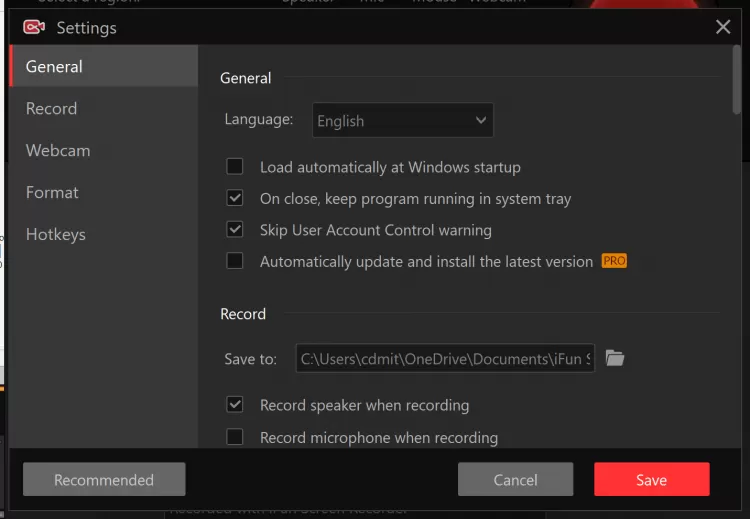
Task: Click the iFun Screen Recorder logo icon
Action: pos(35,27)
